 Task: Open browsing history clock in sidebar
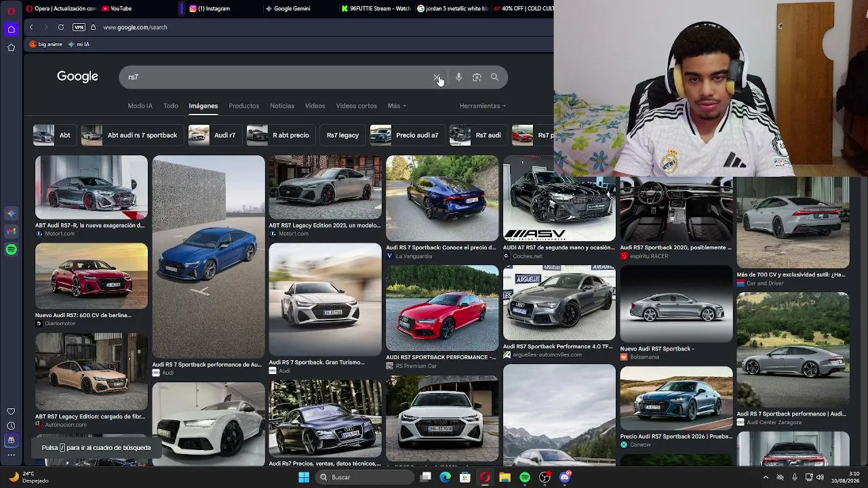pos(11,426)
